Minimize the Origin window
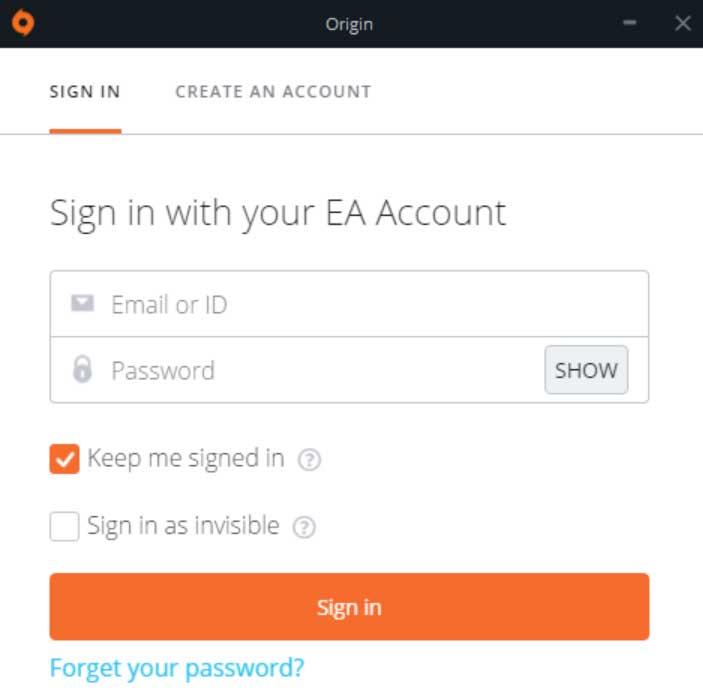This screenshot has height=694, width=703. [x=629, y=22]
